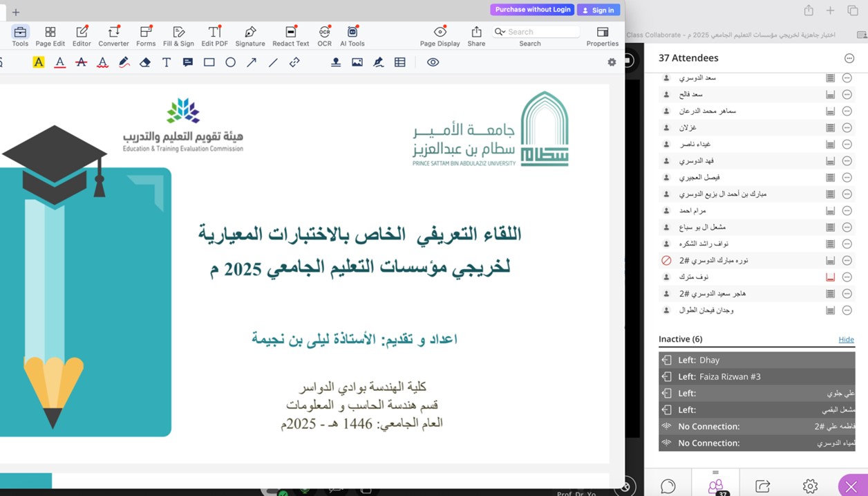The height and width of the screenshot is (496, 868).
Task: Open the share content tab
Action: click(x=762, y=486)
